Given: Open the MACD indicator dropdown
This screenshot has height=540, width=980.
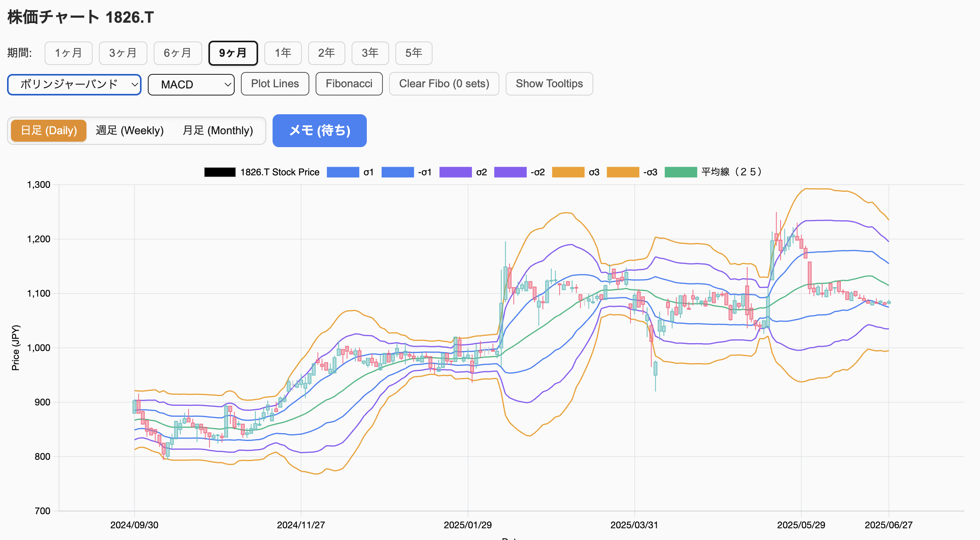Looking at the screenshot, I should click(x=191, y=85).
